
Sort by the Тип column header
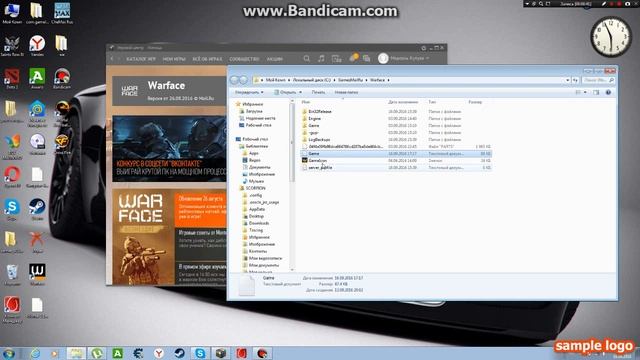click(432, 102)
